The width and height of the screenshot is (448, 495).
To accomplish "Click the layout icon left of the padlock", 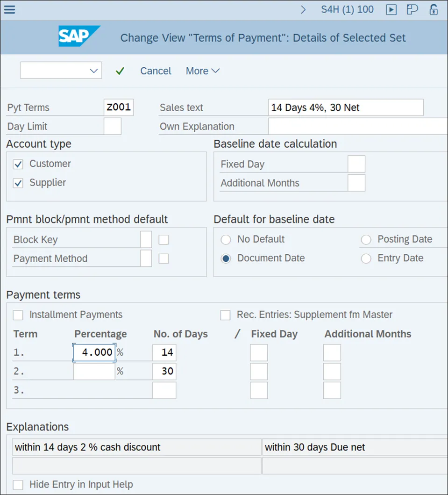I will point(412,9).
